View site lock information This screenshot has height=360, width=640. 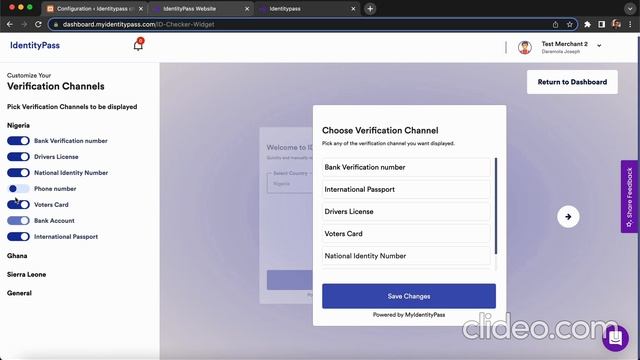pos(56,24)
